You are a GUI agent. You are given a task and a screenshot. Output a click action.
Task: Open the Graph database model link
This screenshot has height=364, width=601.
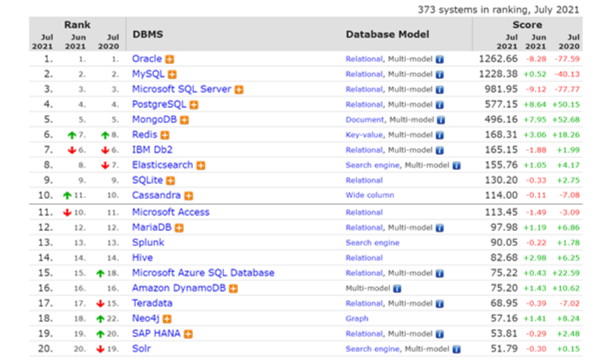pyautogui.click(x=357, y=318)
